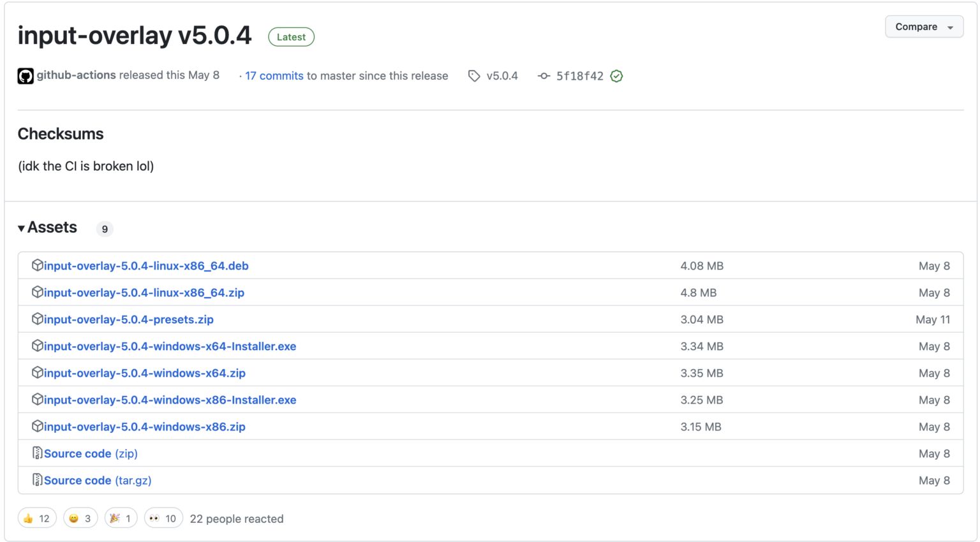This screenshot has width=980, height=542.
Task: Click the package icon beside input-overlay-5.0.4-presets.zip
Action: [x=38, y=319]
